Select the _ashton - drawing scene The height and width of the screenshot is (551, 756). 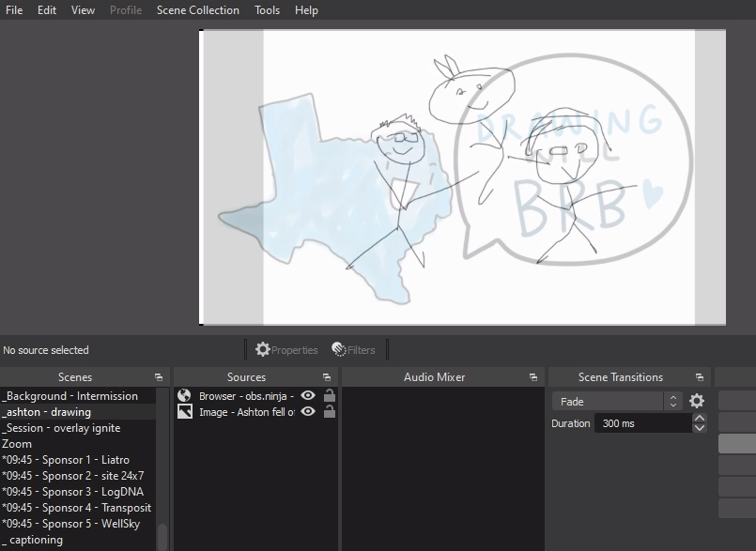coord(78,412)
